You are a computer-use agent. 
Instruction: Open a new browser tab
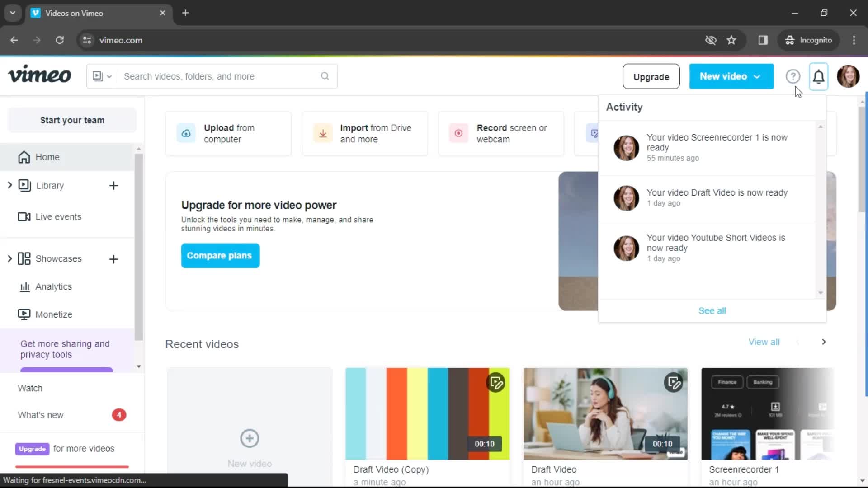coord(185,13)
